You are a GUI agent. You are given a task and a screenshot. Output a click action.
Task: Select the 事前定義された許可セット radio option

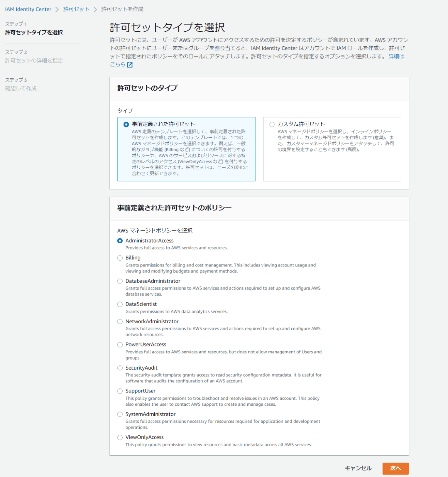pos(126,124)
